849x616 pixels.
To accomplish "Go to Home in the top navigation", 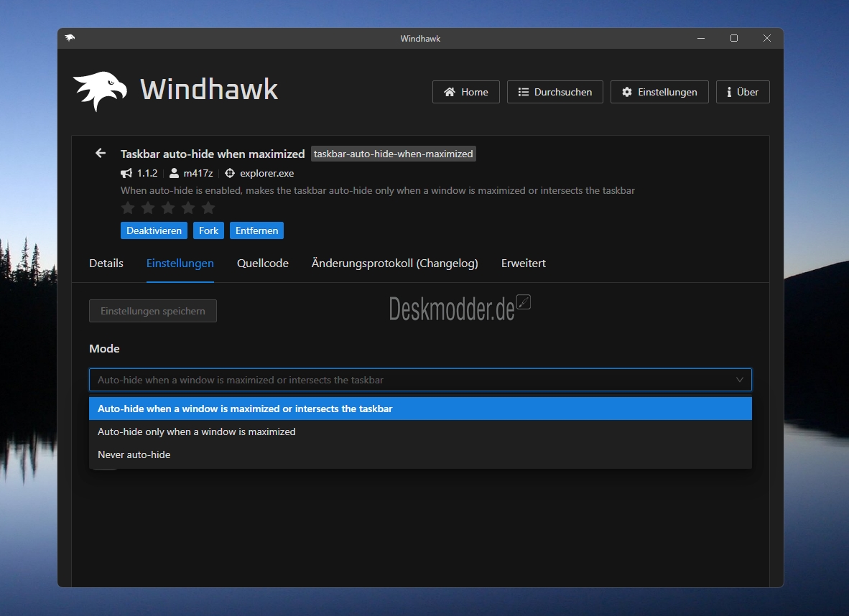I will (x=465, y=92).
